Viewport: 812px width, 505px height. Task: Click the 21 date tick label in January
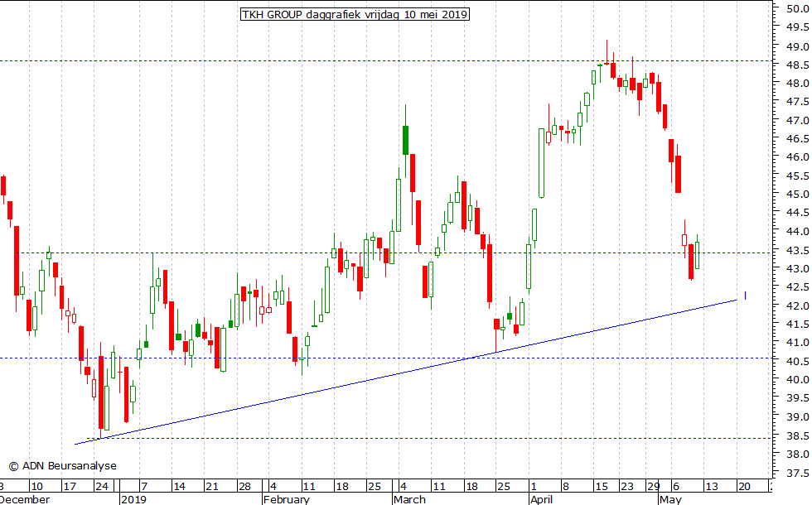tap(212, 487)
